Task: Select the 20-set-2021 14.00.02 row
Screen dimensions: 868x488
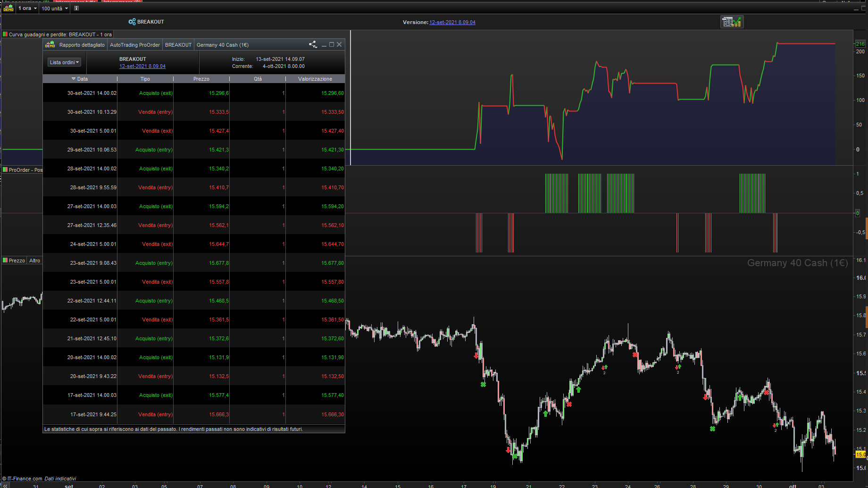Action: (194, 357)
